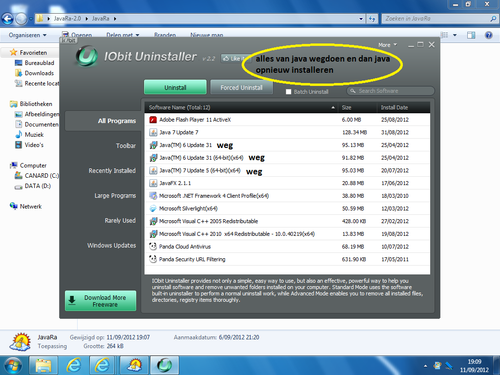Image resolution: width=500 pixels, height=375 pixels.
Task: Show Large Programs list
Action: coord(115,196)
